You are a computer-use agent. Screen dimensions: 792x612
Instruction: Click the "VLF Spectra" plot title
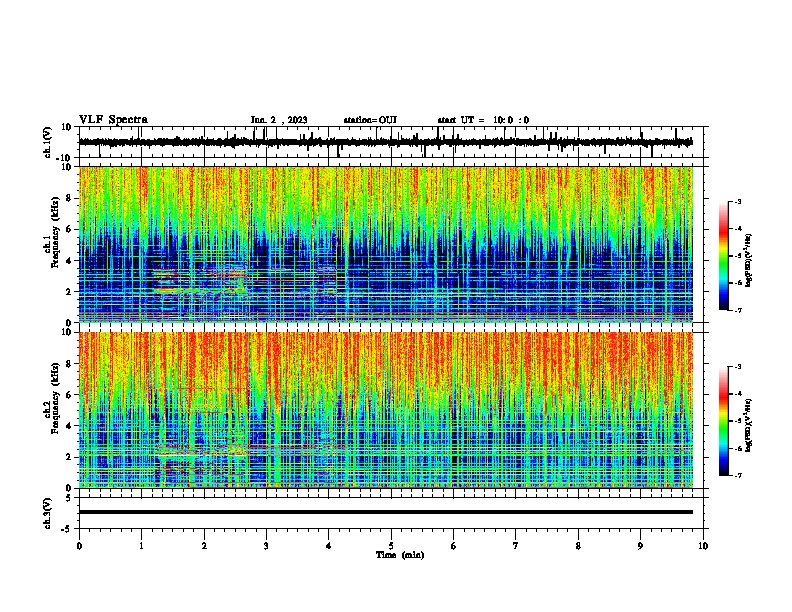(x=113, y=119)
